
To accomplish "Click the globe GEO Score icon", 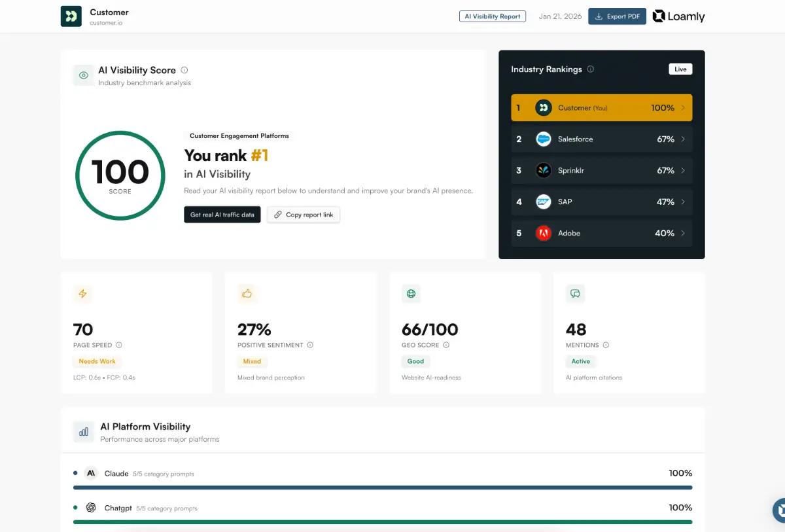I will [x=411, y=294].
